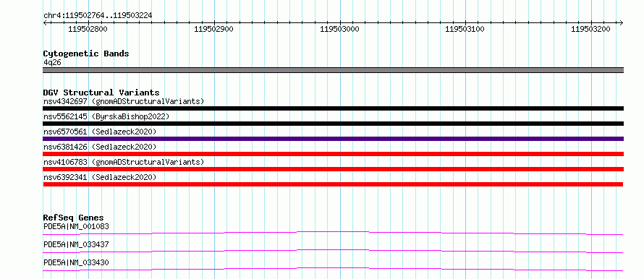Click the 119503000 ruler tick label
The height and width of the screenshot is (279, 644).
(339, 30)
